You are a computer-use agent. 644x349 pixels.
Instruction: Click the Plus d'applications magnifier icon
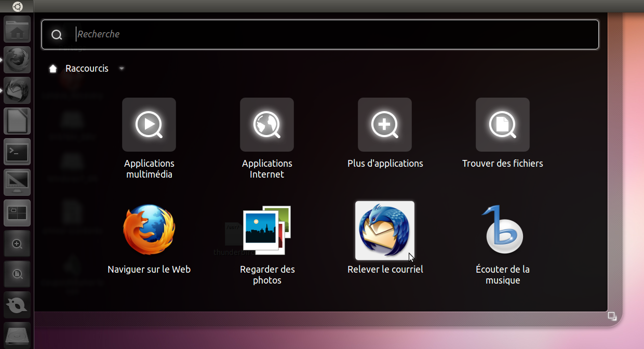[385, 125]
